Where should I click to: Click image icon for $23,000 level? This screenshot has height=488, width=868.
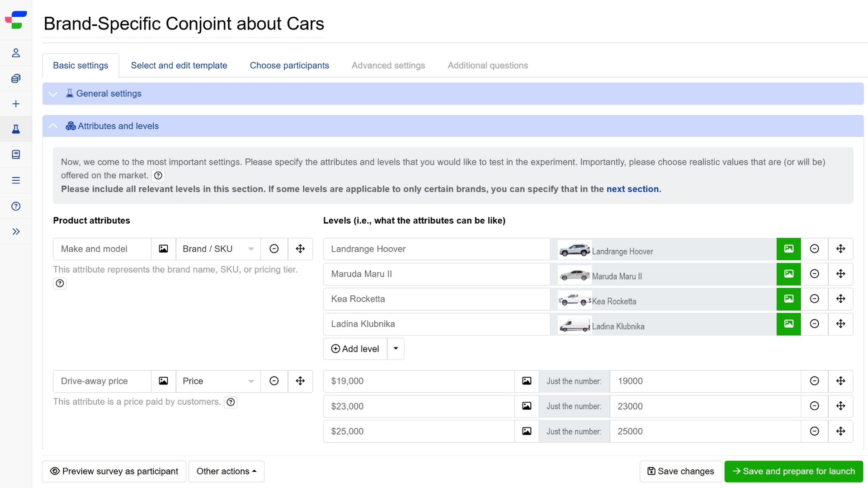click(x=527, y=406)
